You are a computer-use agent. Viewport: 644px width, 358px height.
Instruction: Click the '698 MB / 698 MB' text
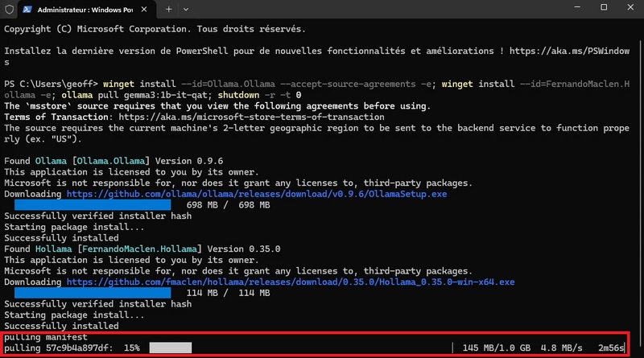(x=228, y=205)
